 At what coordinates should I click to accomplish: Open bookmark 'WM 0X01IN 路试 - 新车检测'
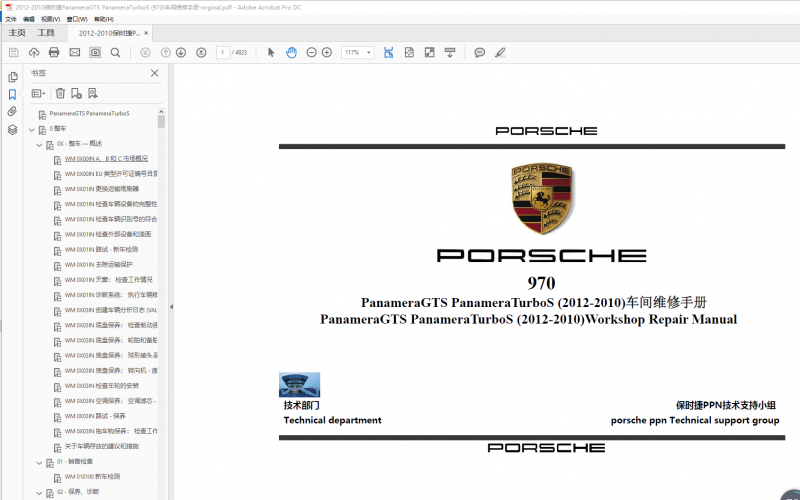[x=101, y=249]
